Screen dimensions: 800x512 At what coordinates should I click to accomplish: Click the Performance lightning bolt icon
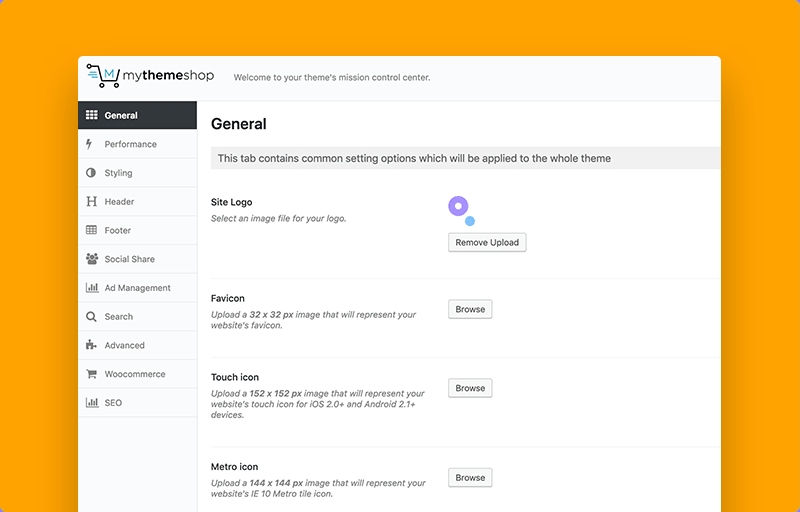click(89, 144)
